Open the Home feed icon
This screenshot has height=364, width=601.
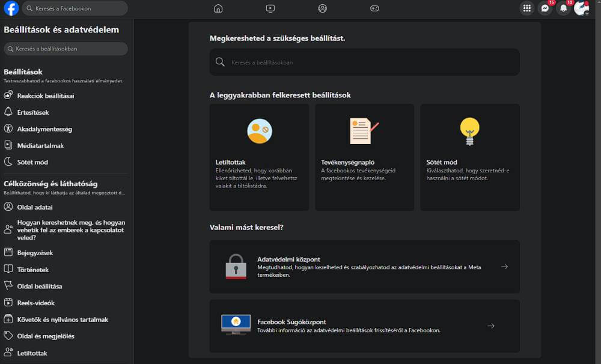[218, 8]
